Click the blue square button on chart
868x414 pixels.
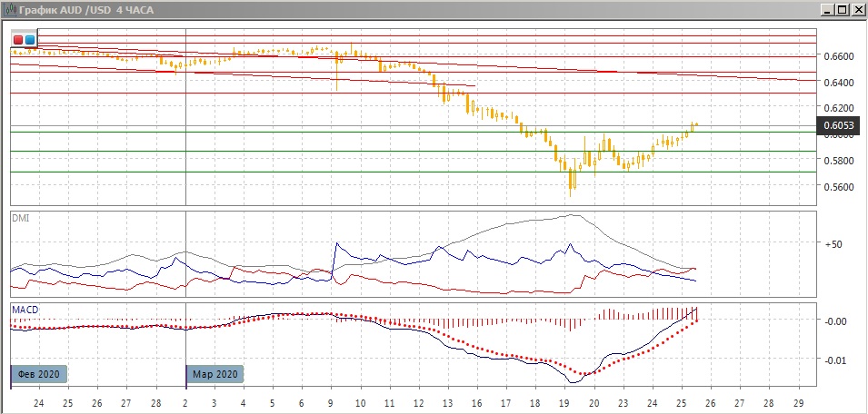(x=30, y=40)
